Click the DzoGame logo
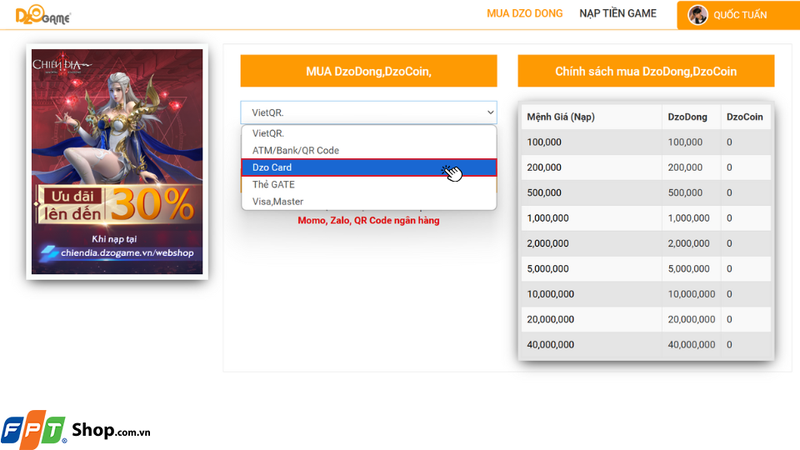The width and height of the screenshot is (800, 450). coord(43,15)
